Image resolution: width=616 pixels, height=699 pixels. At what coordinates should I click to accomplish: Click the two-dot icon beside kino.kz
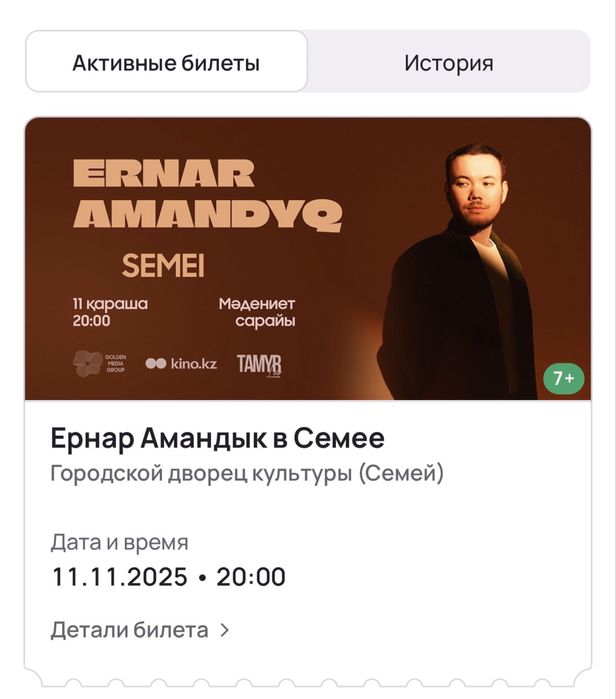click(156, 364)
